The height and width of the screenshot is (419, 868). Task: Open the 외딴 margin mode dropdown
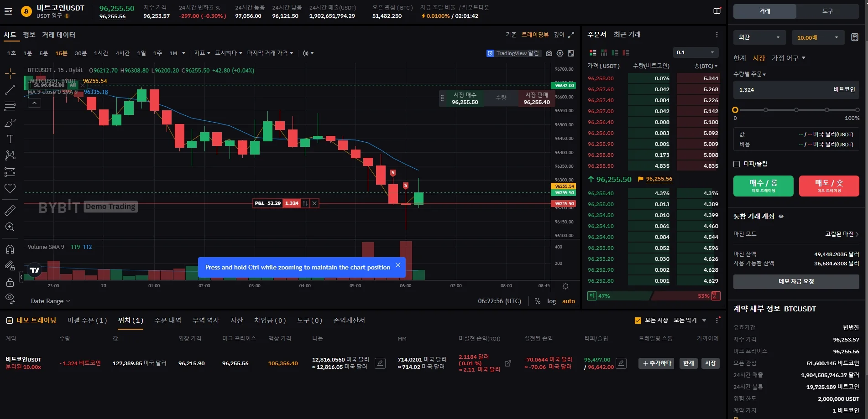click(759, 37)
